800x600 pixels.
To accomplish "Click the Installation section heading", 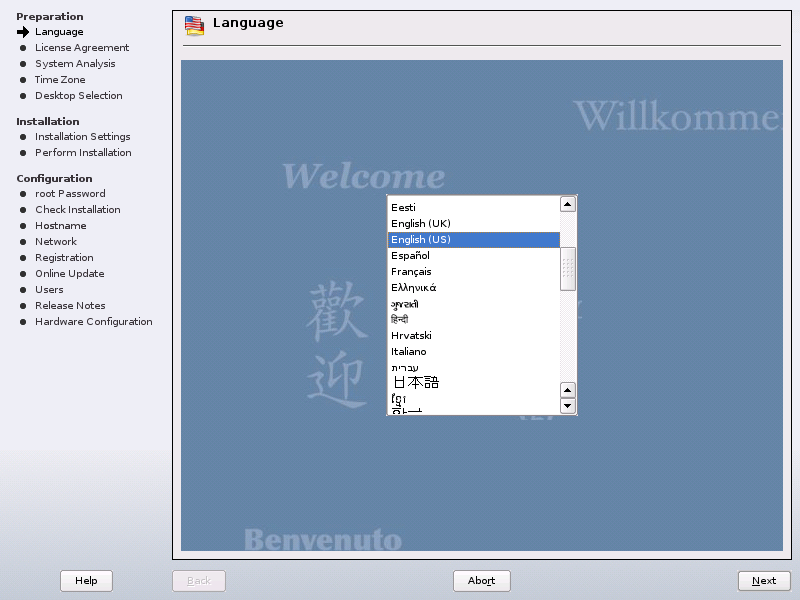I will point(48,121).
